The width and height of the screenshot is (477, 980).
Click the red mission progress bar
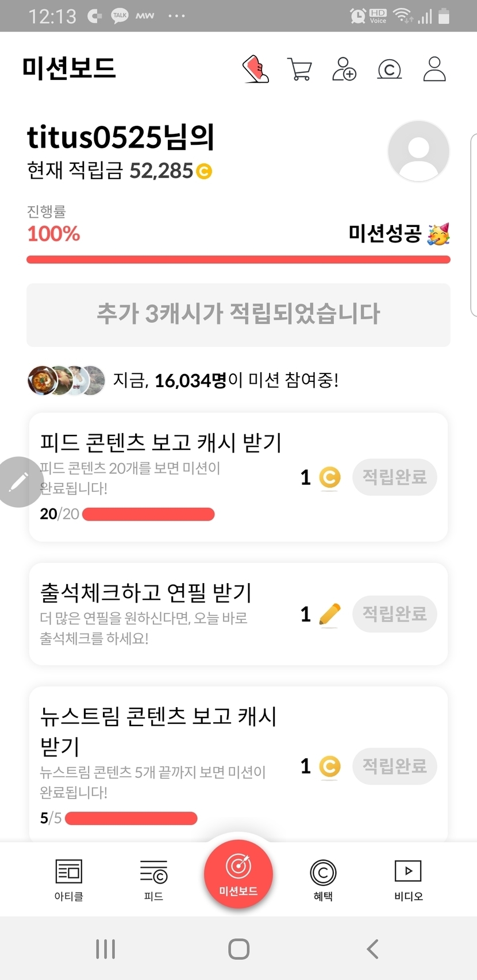[238, 260]
